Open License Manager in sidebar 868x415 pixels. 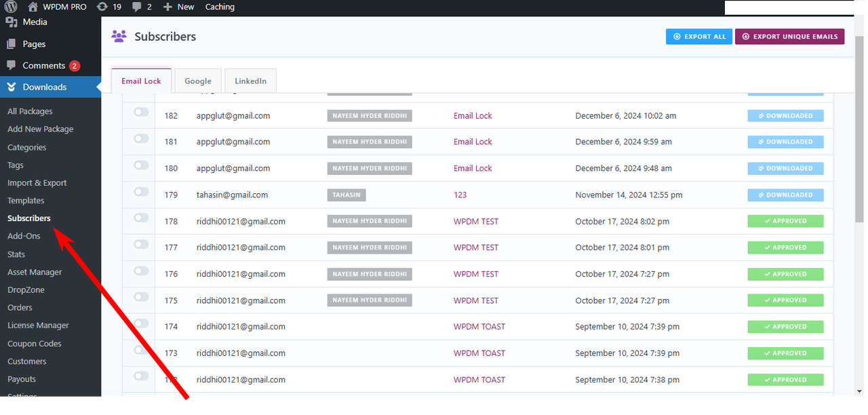tap(38, 325)
